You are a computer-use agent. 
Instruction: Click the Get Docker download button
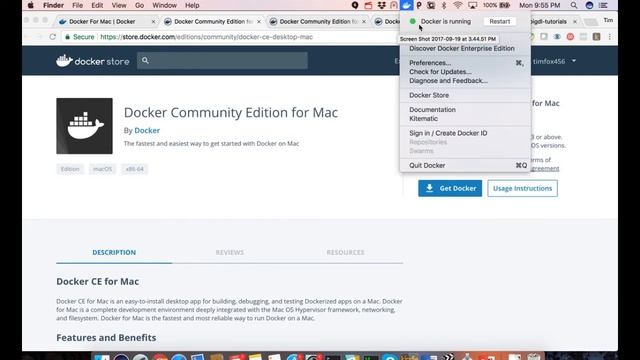coord(450,188)
